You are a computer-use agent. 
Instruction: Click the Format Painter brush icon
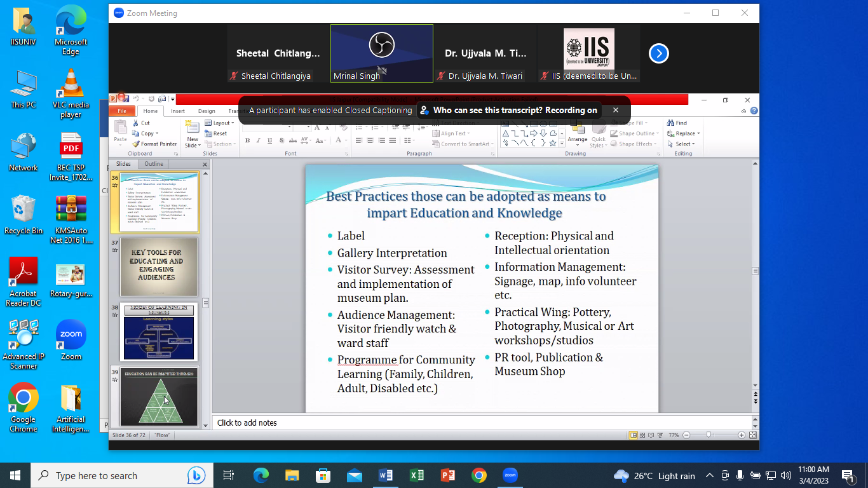point(136,144)
